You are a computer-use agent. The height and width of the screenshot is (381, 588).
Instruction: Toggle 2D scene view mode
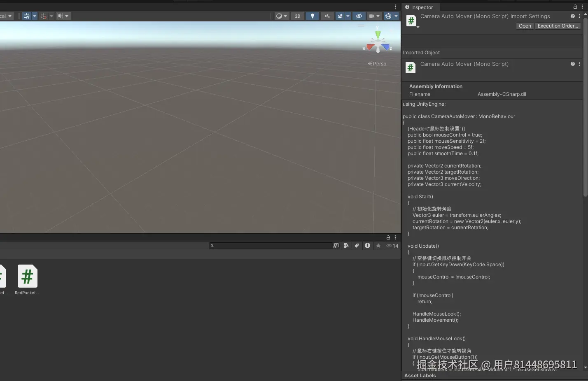click(x=297, y=16)
